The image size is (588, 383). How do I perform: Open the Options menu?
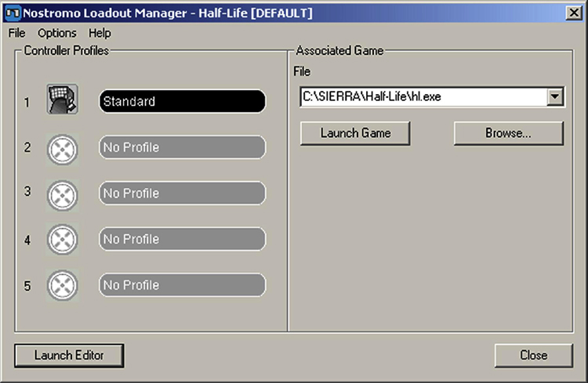tap(57, 33)
